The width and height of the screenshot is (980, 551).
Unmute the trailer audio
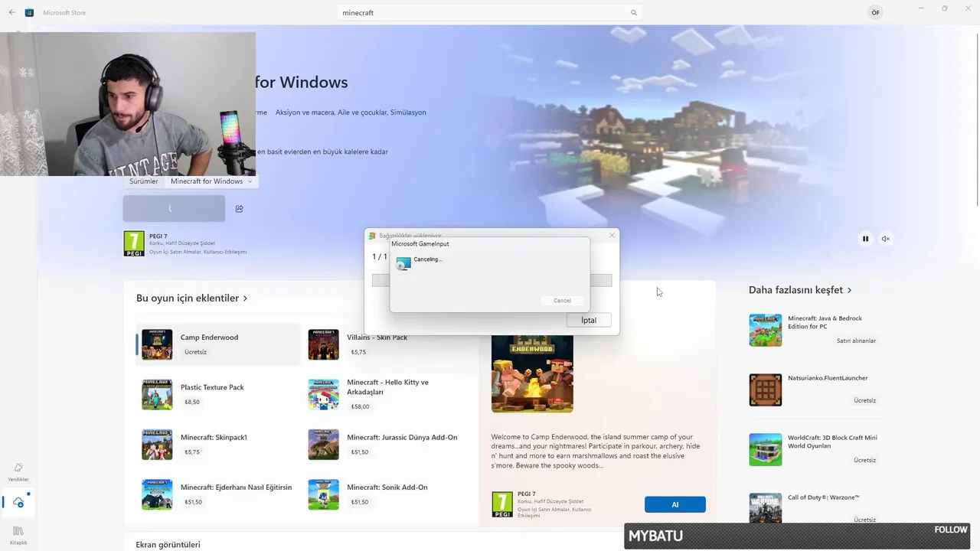886,239
